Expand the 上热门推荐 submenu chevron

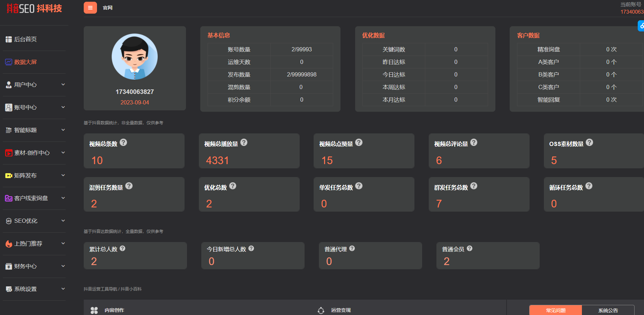click(x=63, y=243)
